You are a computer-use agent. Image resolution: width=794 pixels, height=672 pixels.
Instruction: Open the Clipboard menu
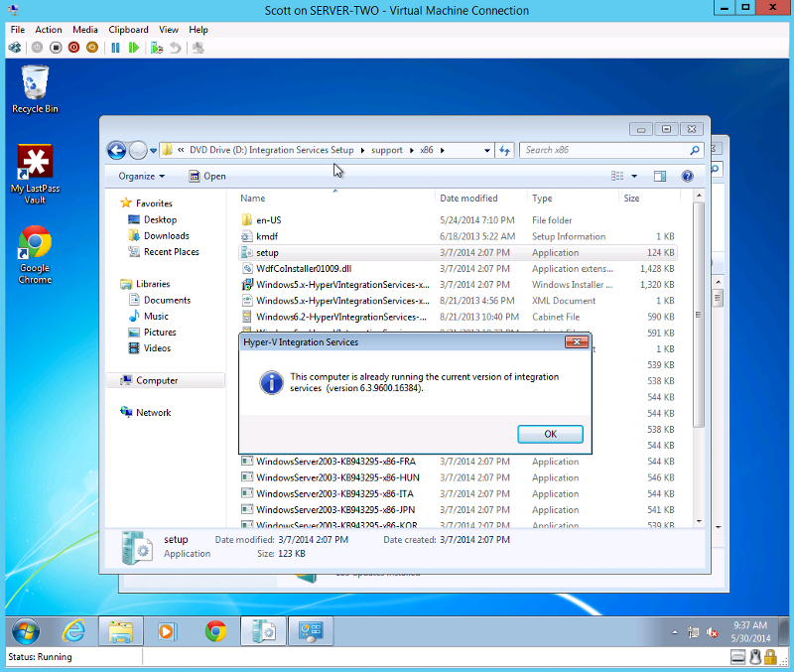128,30
